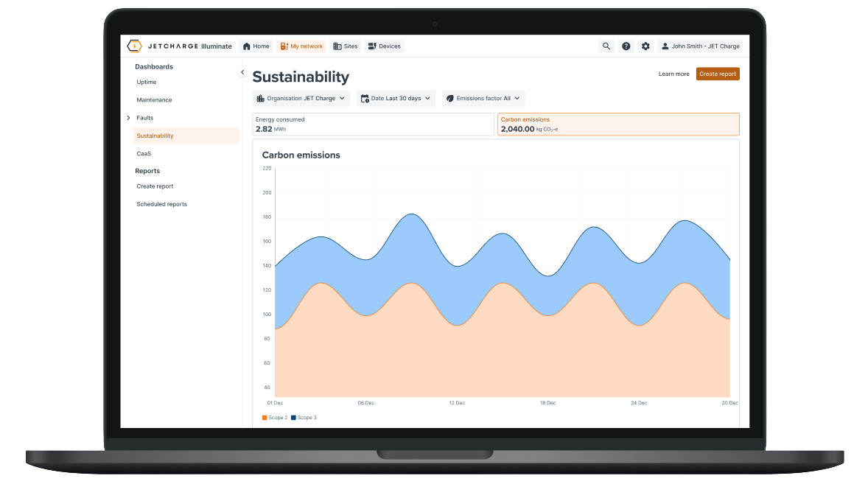
Task: Open the Date Last 30 days dropdown
Action: (396, 99)
